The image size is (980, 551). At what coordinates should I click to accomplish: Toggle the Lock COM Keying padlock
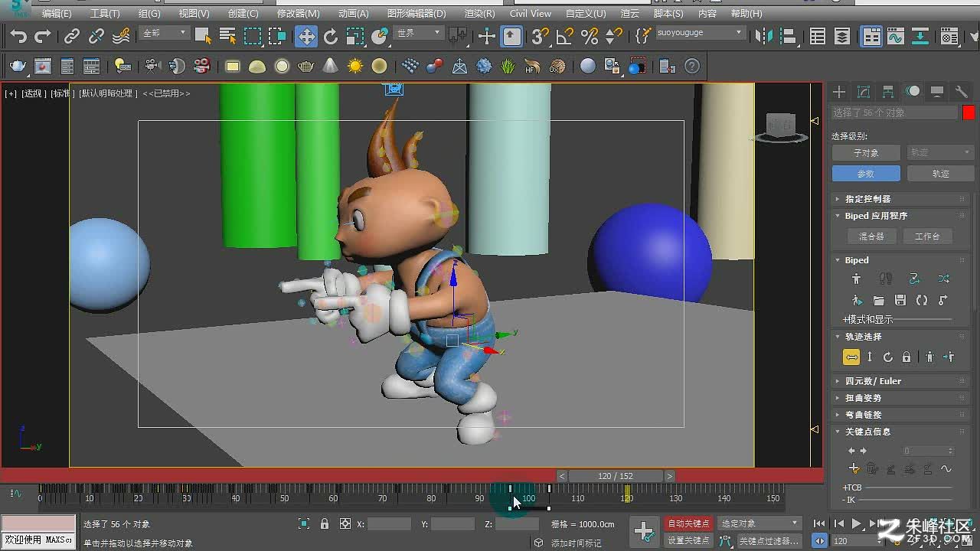[906, 357]
